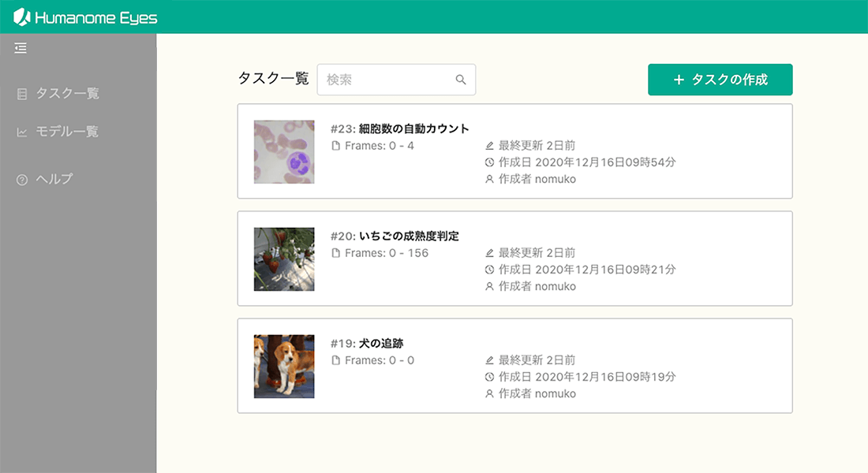Click 作成者 nomuko in task #19 card
This screenshot has width=868, height=473.
[x=537, y=394]
